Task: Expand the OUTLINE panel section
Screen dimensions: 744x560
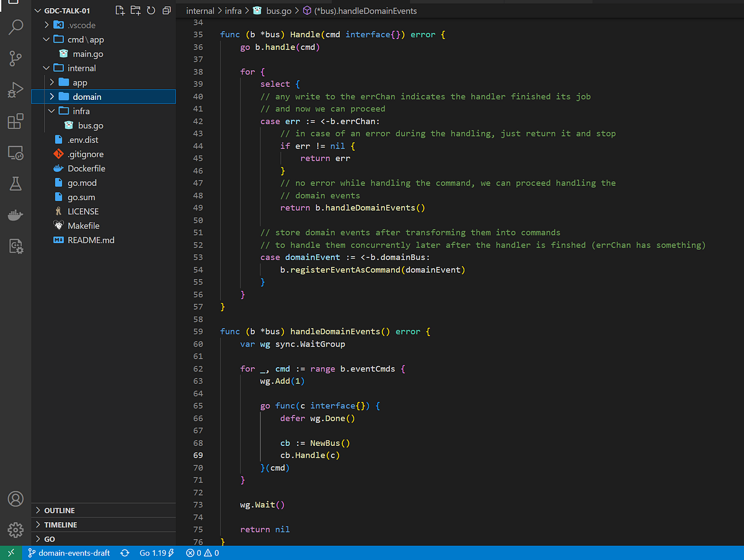Action: click(60, 510)
